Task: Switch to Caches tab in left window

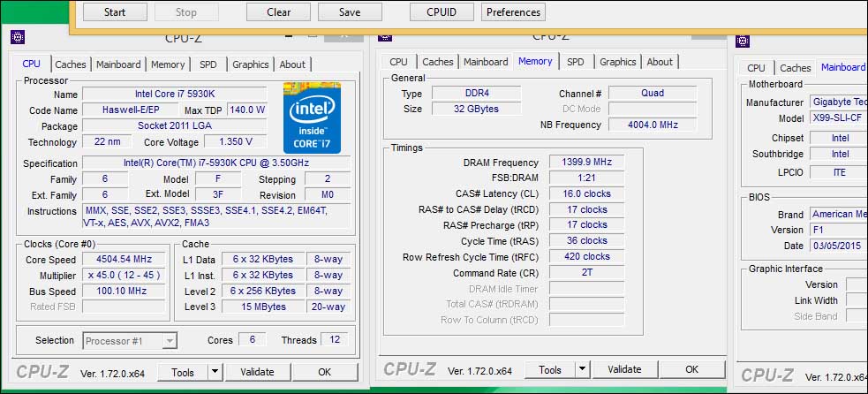Action: point(71,64)
